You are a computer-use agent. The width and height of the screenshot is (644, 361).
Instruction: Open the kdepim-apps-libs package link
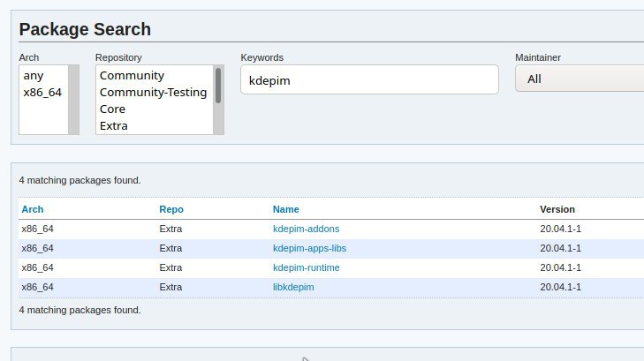(310, 248)
